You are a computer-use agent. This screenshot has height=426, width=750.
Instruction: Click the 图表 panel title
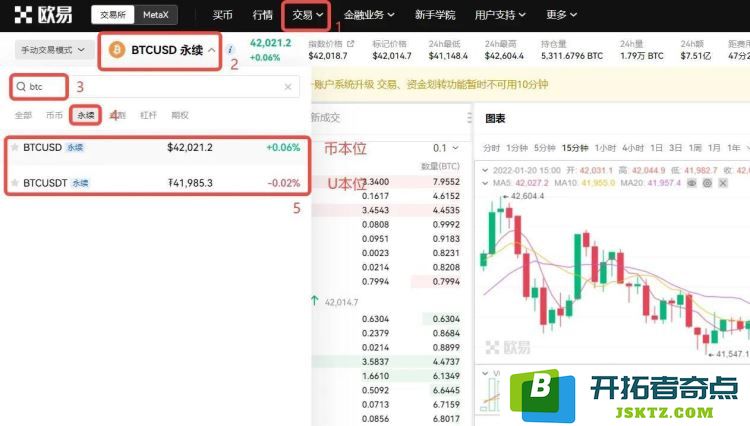(496, 118)
